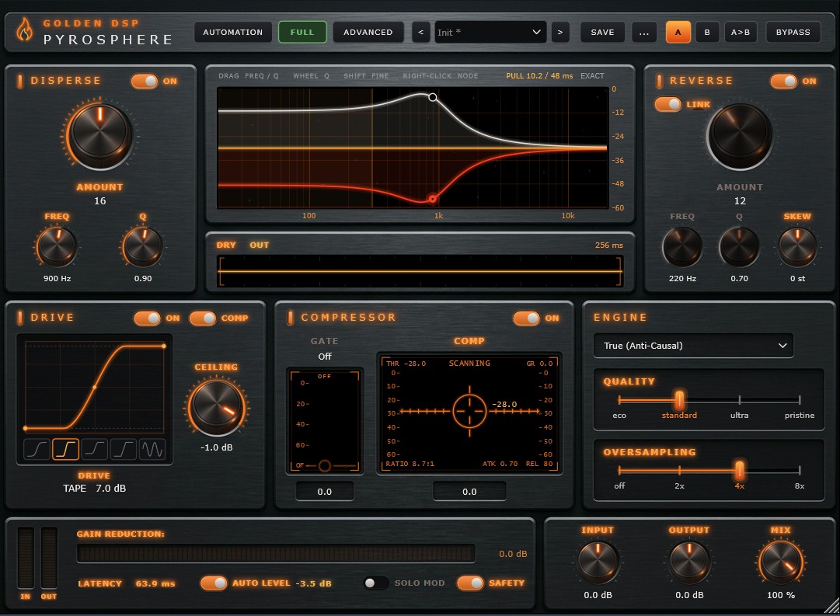Click the Reverse Q knob
The width and height of the screenshot is (840, 616).
click(x=739, y=247)
